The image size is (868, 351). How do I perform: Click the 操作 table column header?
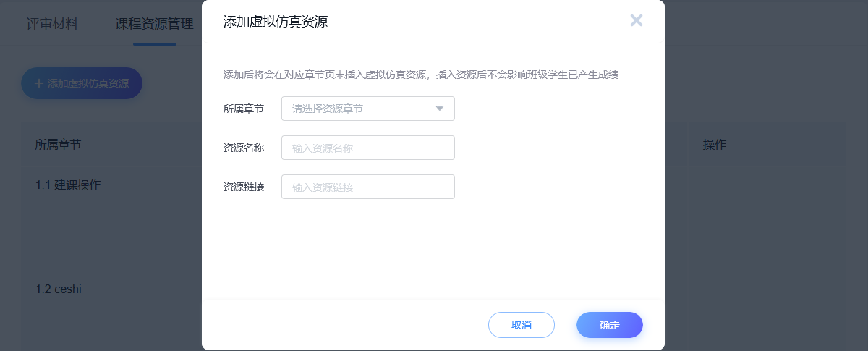tap(715, 145)
